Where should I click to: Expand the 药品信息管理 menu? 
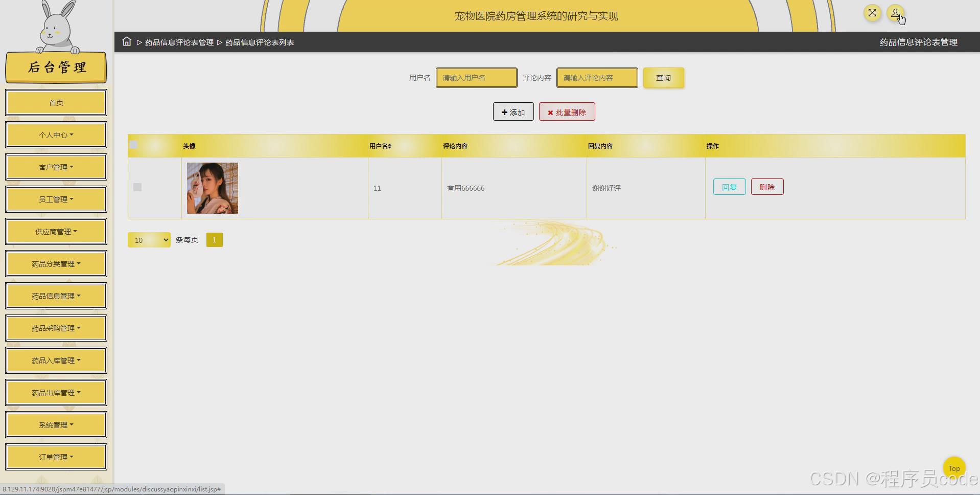(56, 296)
